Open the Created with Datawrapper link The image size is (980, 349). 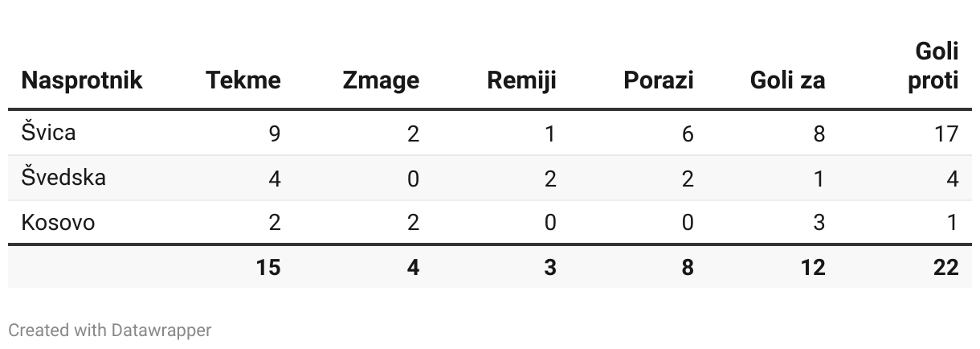point(110,330)
